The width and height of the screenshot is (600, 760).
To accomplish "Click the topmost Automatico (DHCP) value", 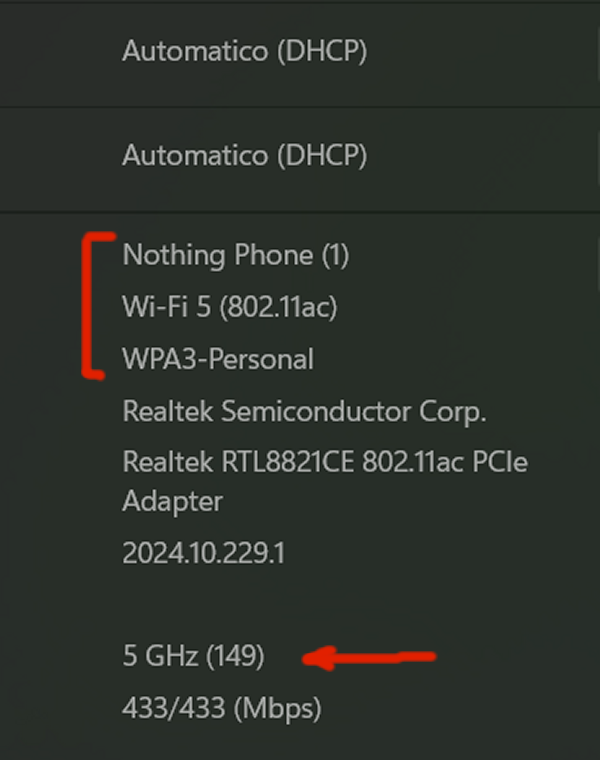I will point(244,52).
